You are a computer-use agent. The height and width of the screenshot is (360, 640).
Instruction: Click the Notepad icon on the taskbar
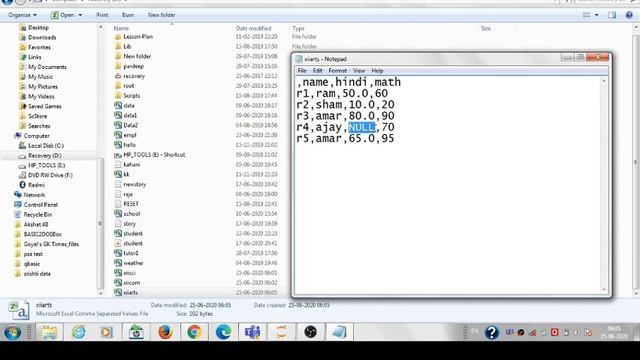tap(339, 332)
